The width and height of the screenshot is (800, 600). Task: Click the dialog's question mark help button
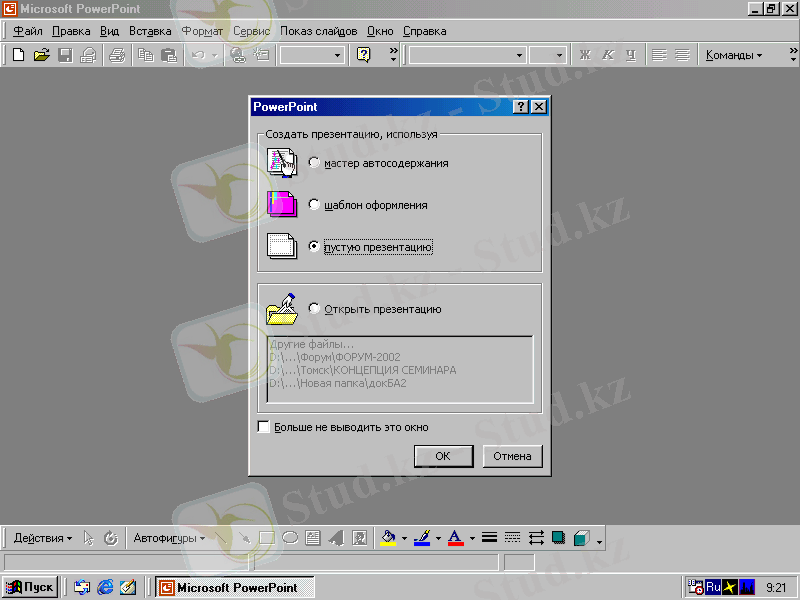520,107
